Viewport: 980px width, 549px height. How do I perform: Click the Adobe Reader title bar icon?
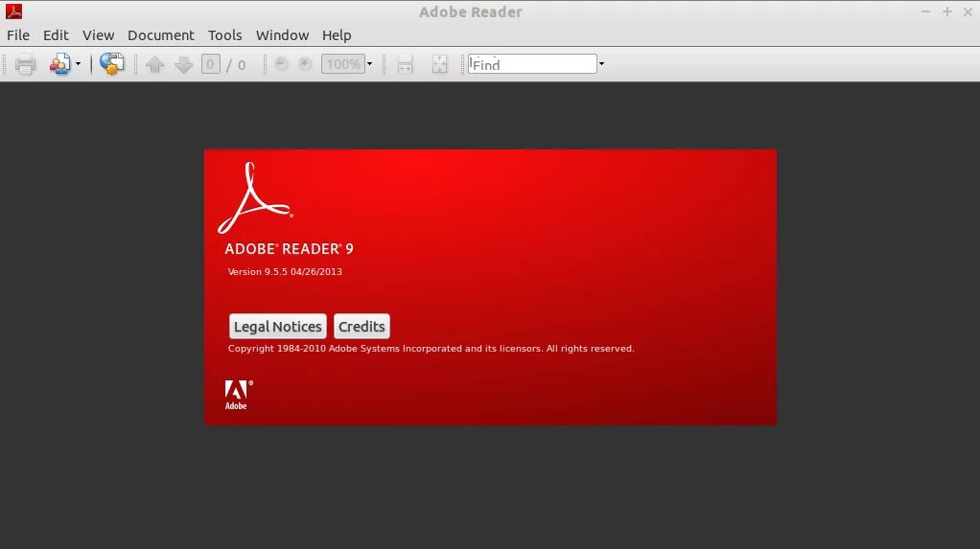13,11
